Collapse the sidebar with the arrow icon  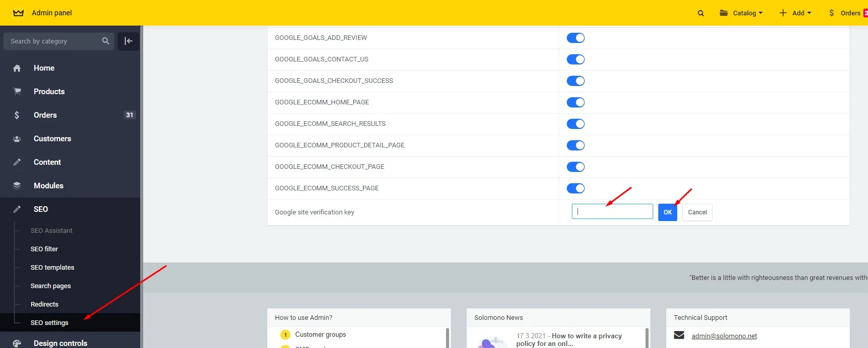128,41
